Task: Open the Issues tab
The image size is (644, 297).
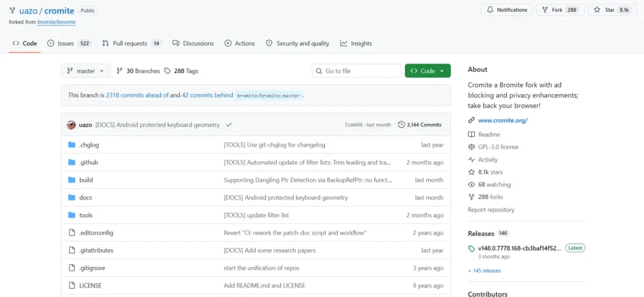Action: coord(69,43)
